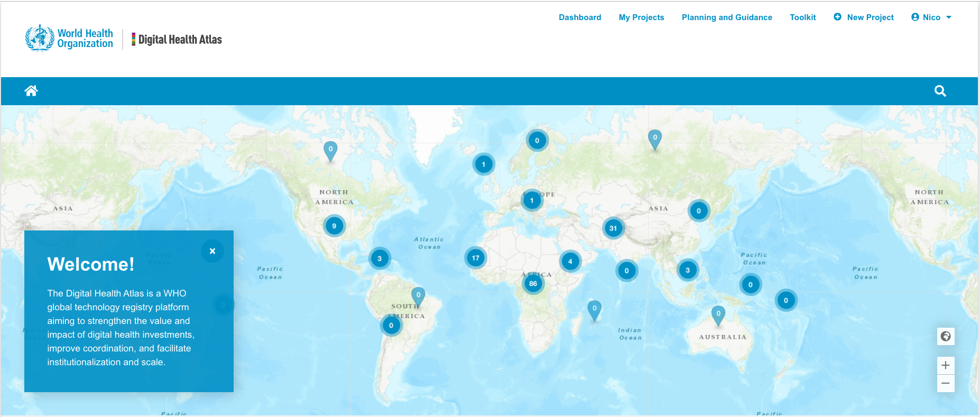Select the West Africa cluster marker 17
This screenshot has height=417, width=980.
click(476, 258)
